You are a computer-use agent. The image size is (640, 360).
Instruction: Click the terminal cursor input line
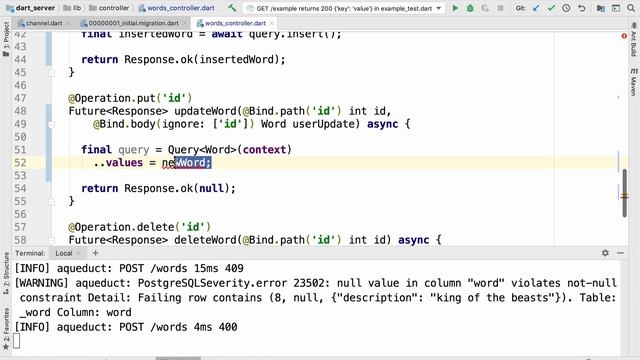16,341
